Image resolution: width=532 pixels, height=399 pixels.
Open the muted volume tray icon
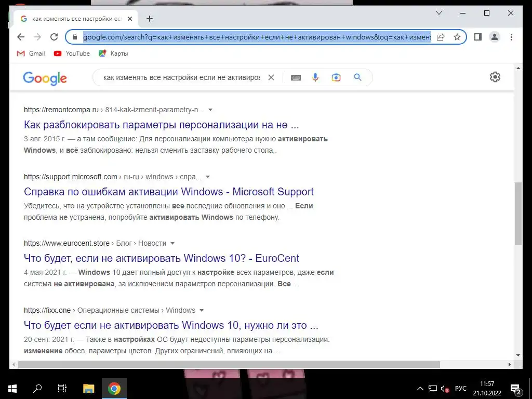point(445,389)
